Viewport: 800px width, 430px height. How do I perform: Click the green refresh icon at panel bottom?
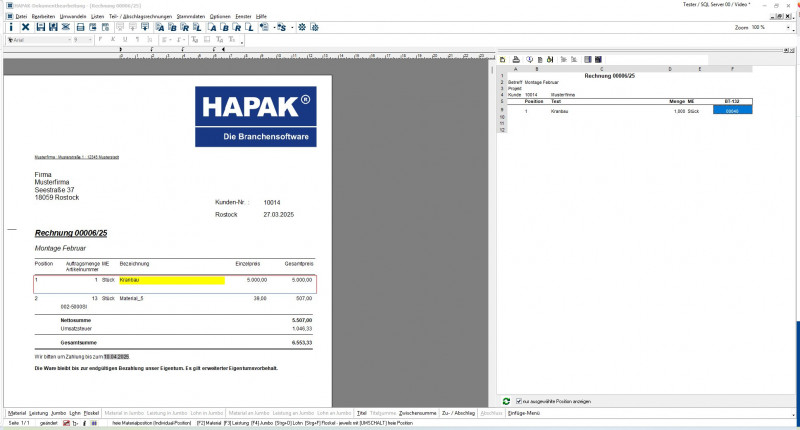(506, 401)
